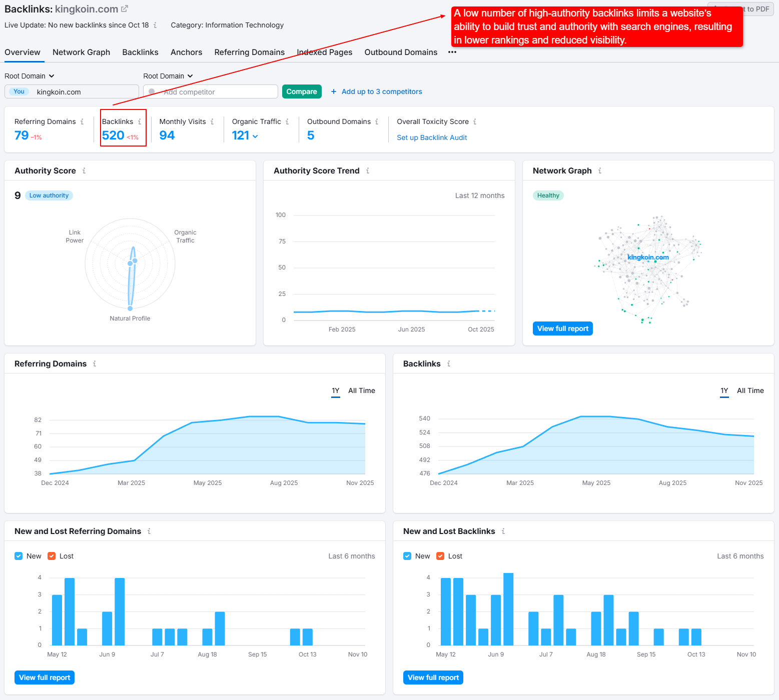Toggle New checkbox in New and Lost Backlinks
This screenshot has width=779, height=700.
click(407, 556)
